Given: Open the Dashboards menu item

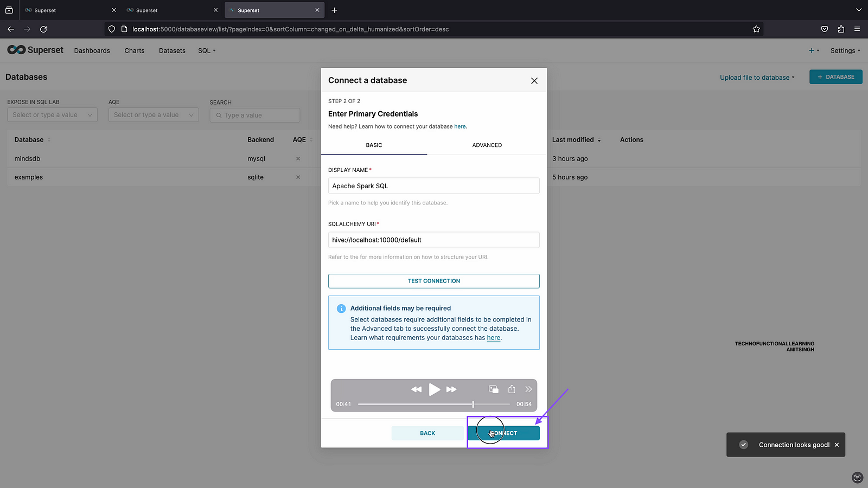Looking at the screenshot, I should pyautogui.click(x=92, y=50).
